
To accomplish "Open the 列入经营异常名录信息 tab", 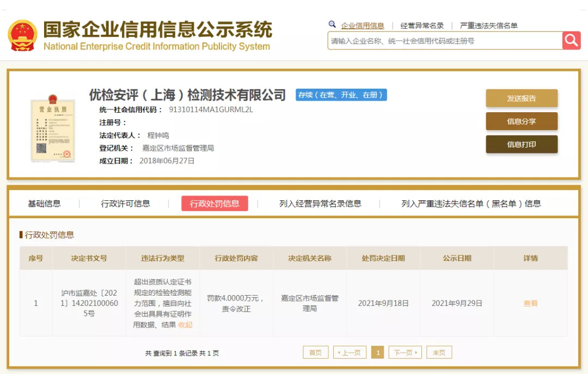I will 320,204.
